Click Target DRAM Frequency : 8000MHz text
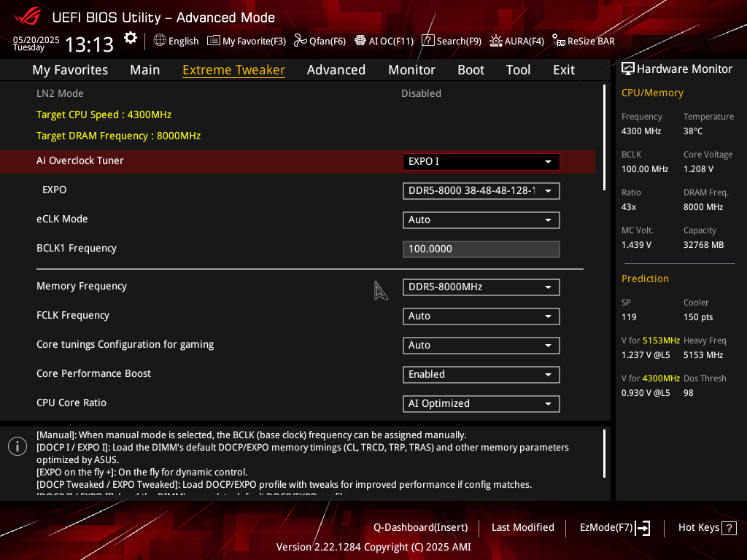The height and width of the screenshot is (560, 747). point(119,136)
